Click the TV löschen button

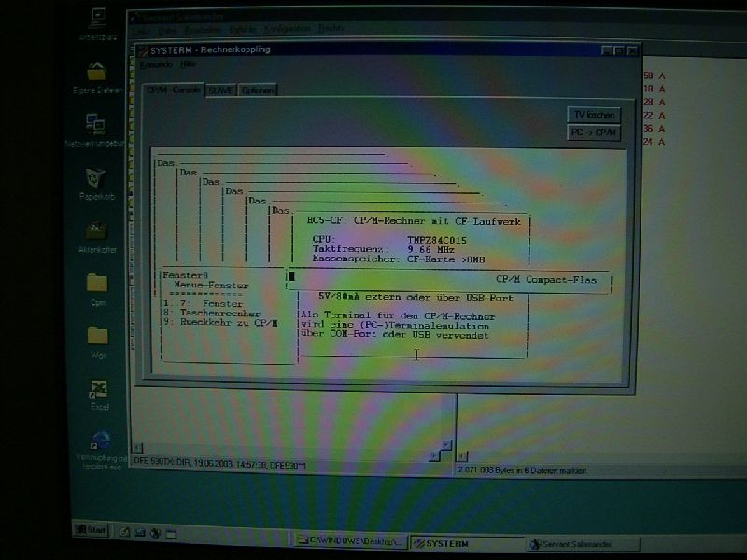594,114
